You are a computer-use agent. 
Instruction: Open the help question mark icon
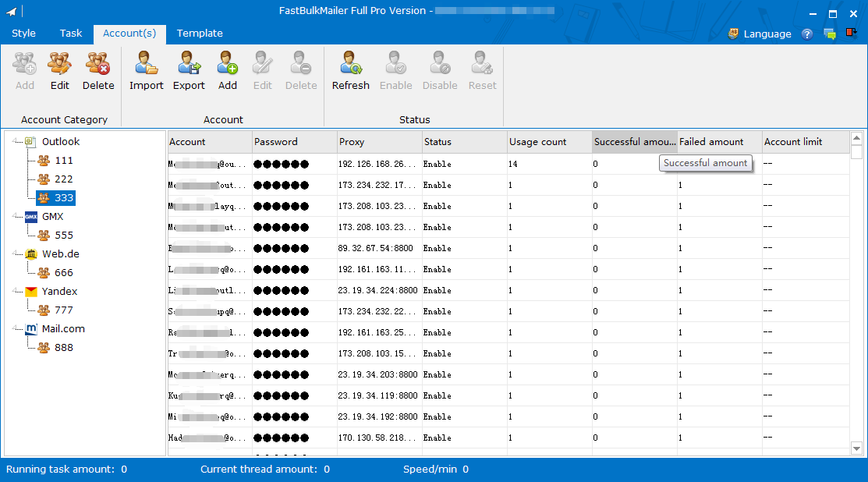tap(807, 34)
